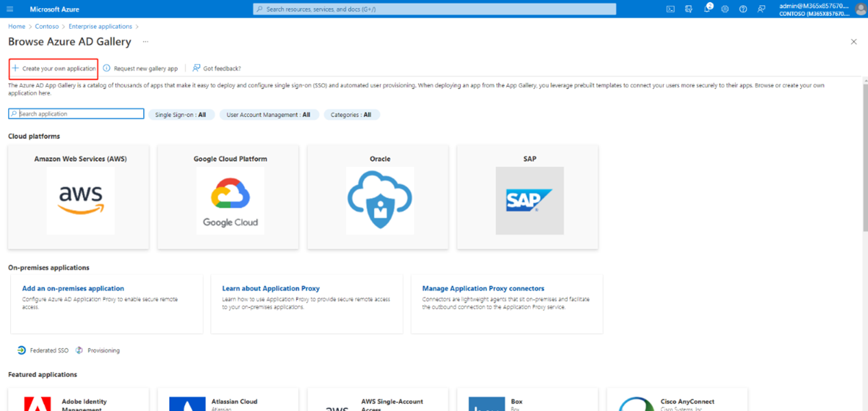Open Add an on-premises application link
This screenshot has height=411, width=868.
[73, 288]
